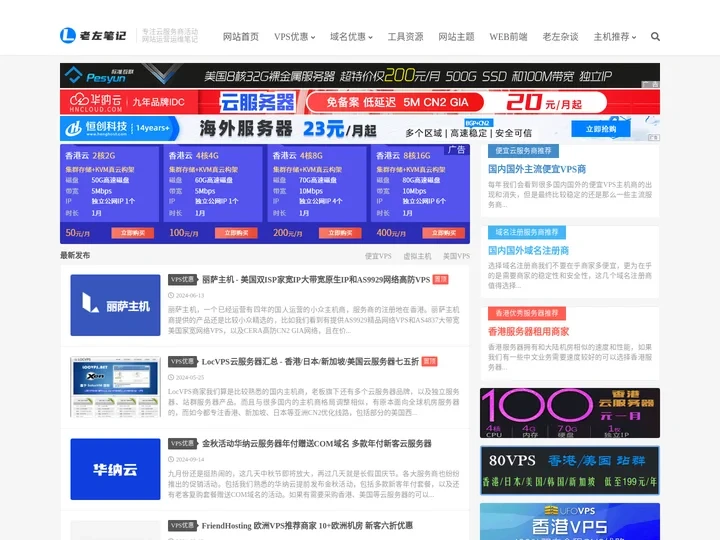Click 立即购买 for 香港云 4核8G plan

(340, 233)
